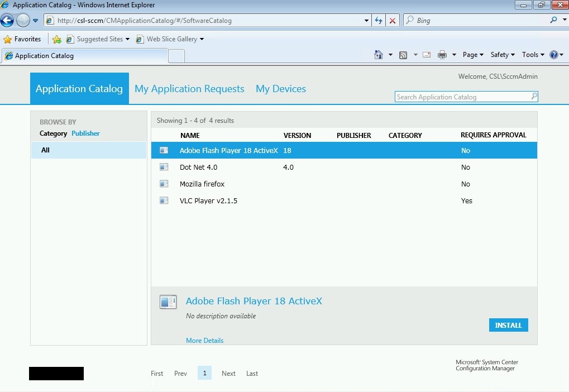The width and height of the screenshot is (569, 392).
Task: Click the Help question mark icon
Action: pyautogui.click(x=553, y=55)
